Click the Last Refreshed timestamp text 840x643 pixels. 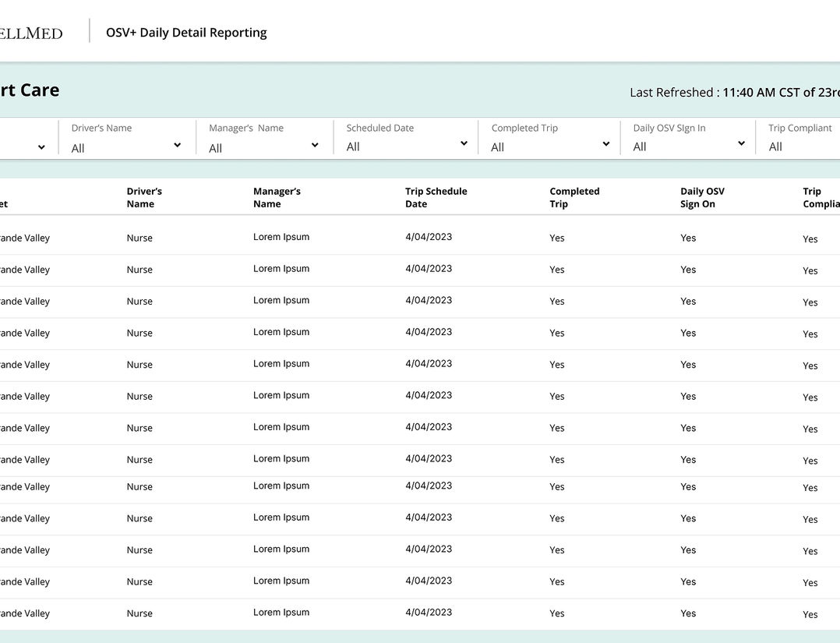pyautogui.click(x=734, y=92)
